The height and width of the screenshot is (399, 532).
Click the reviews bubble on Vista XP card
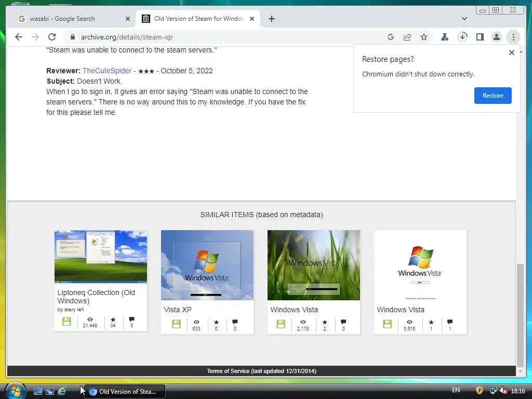pos(235,322)
